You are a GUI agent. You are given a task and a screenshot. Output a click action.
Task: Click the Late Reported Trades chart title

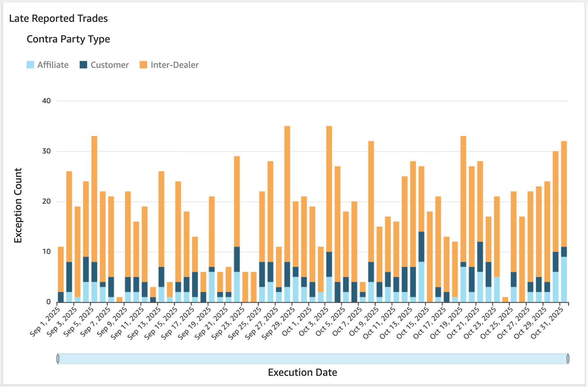(x=58, y=18)
